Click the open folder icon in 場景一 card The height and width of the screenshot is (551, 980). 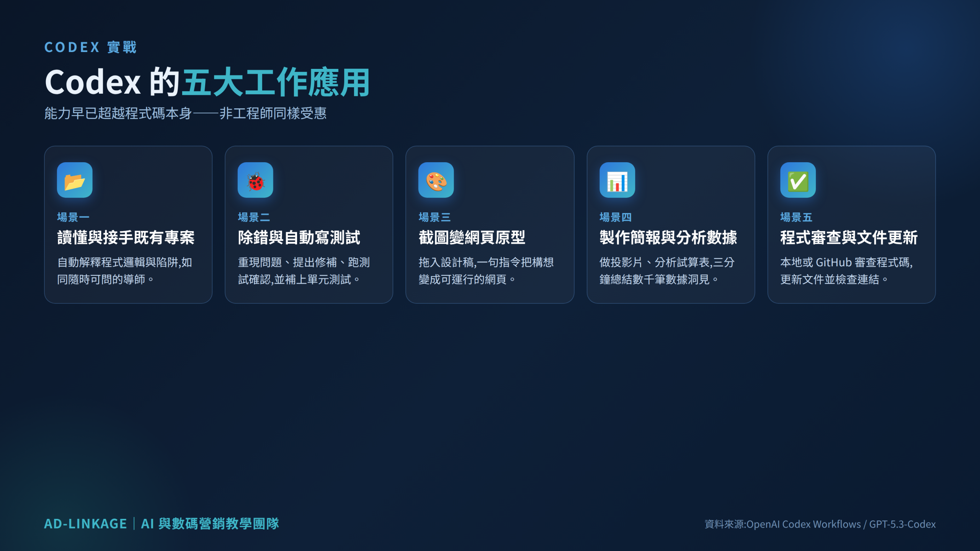pyautogui.click(x=75, y=180)
